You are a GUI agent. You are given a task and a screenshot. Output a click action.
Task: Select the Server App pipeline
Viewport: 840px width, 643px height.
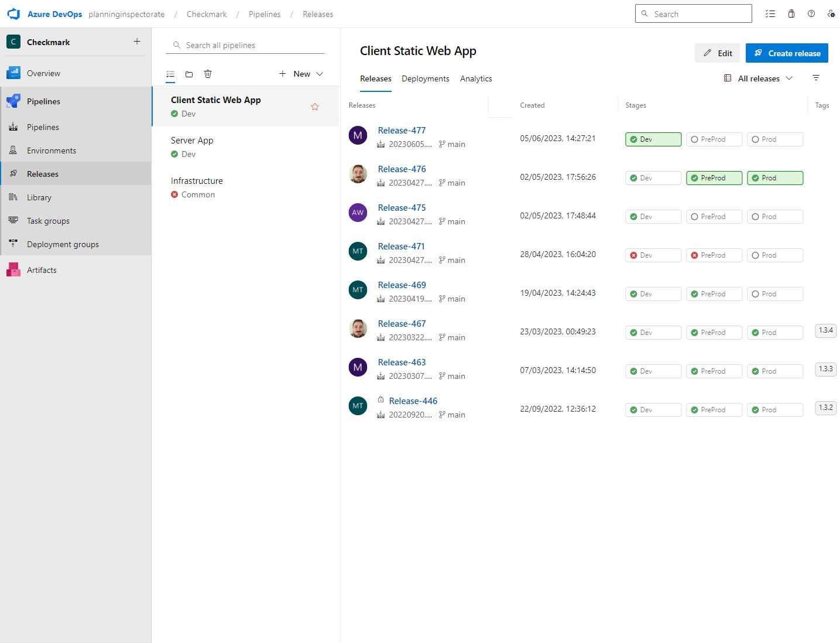pos(246,147)
